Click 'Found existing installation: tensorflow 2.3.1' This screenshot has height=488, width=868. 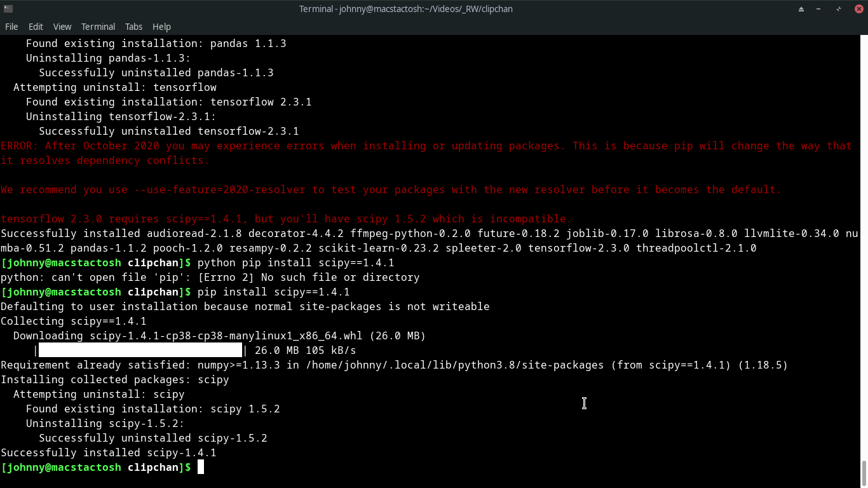tap(168, 102)
